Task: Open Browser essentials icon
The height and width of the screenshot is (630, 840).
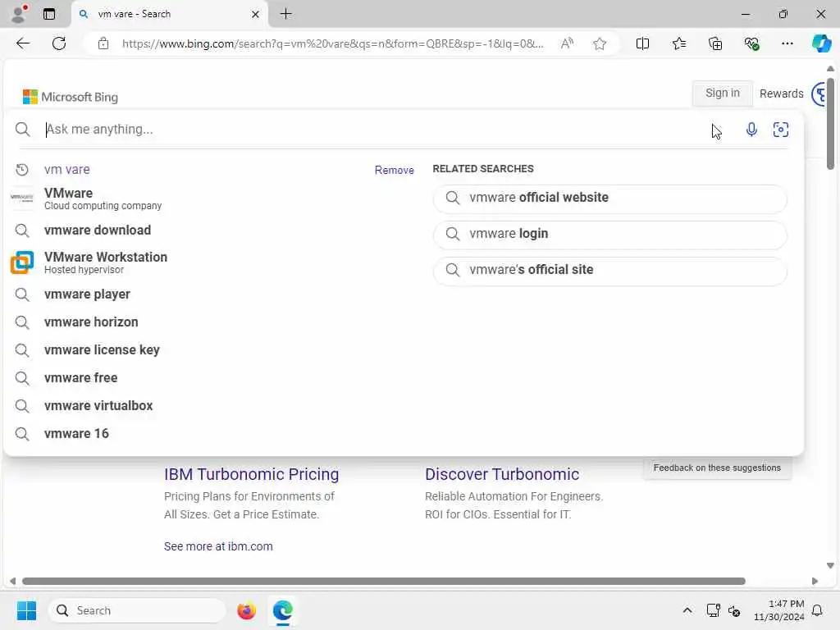Action: (x=751, y=43)
